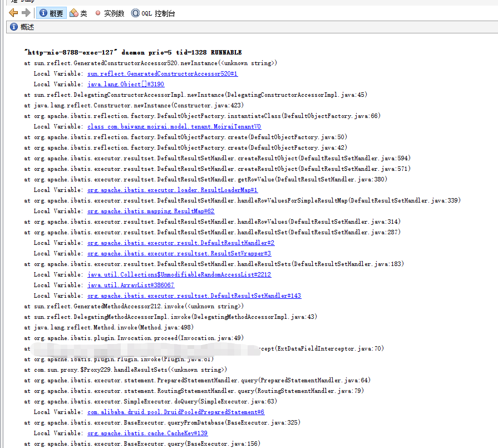
Task: Open the CacheKey#139 link
Action: pyautogui.click(x=147, y=433)
